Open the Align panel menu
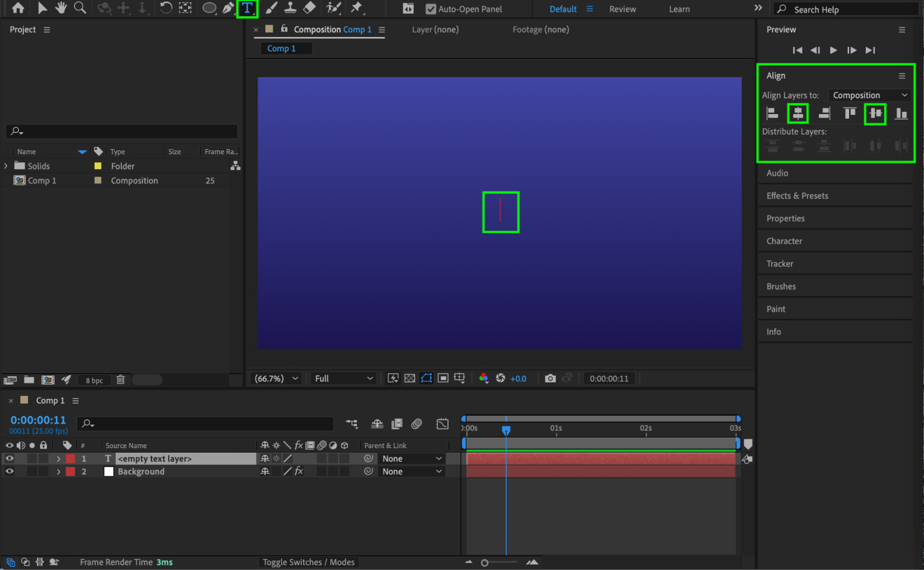This screenshot has width=924, height=570. point(902,76)
